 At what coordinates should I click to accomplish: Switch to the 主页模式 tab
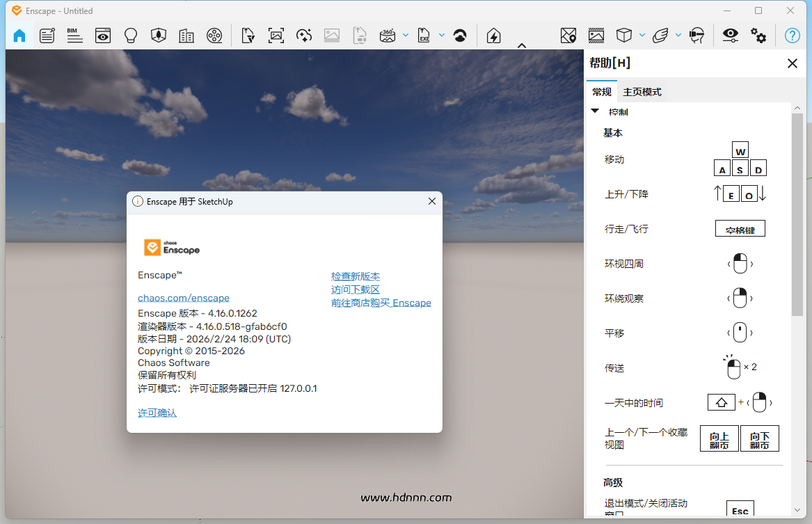pos(642,92)
